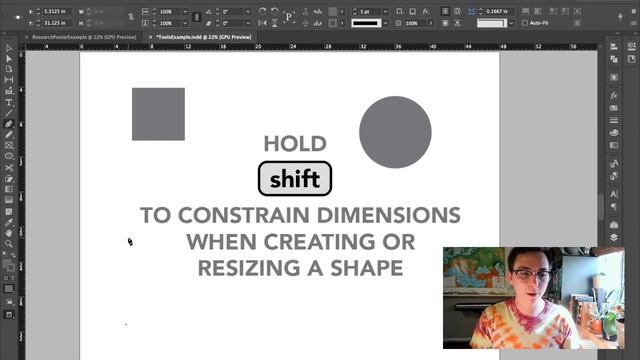
Task: Select the Eyedropper tool
Action: 9,222
